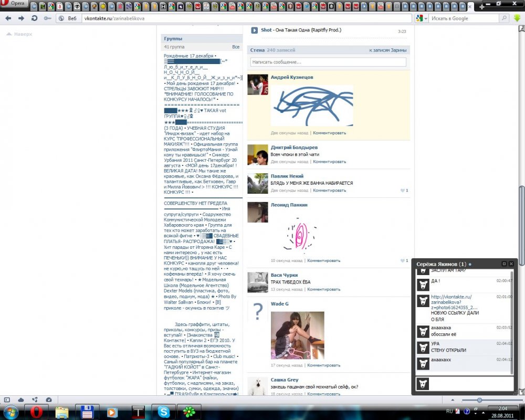Open Андрей Кузнецов's avatar thumbnail
Image resolution: width=525 pixels, height=420 pixels.
pyautogui.click(x=257, y=85)
